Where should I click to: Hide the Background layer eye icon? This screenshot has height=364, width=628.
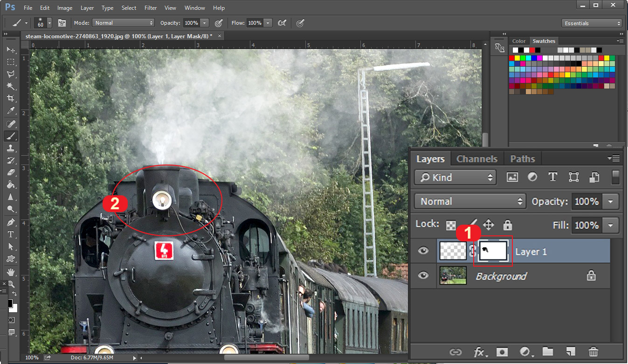pos(423,276)
